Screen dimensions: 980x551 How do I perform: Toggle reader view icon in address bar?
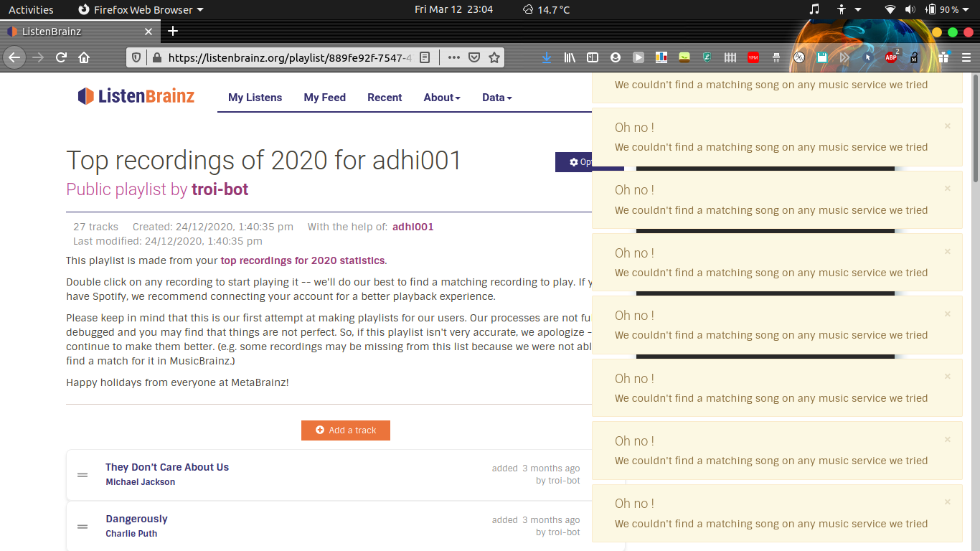tap(425, 57)
